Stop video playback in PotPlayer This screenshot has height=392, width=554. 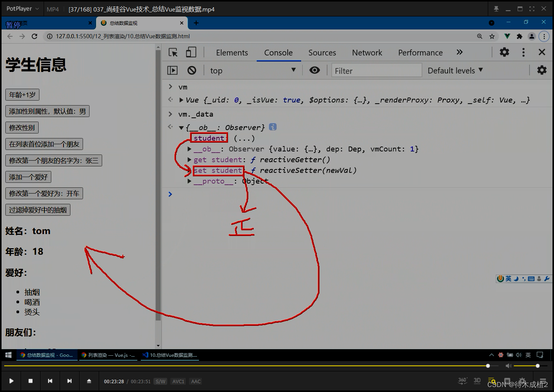click(x=31, y=381)
